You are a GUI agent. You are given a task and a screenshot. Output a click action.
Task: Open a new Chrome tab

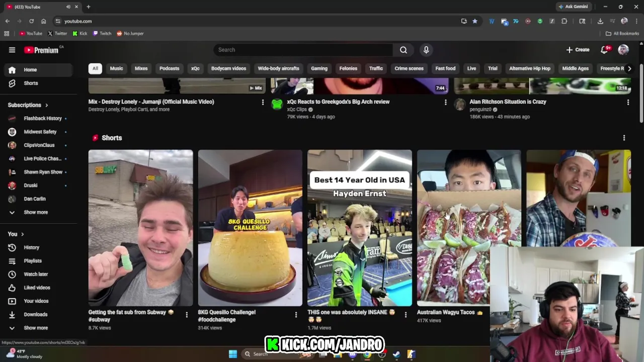(88, 7)
